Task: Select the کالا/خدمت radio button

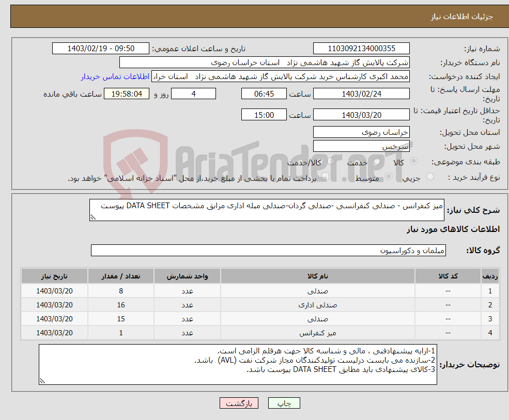Action: tap(331, 161)
